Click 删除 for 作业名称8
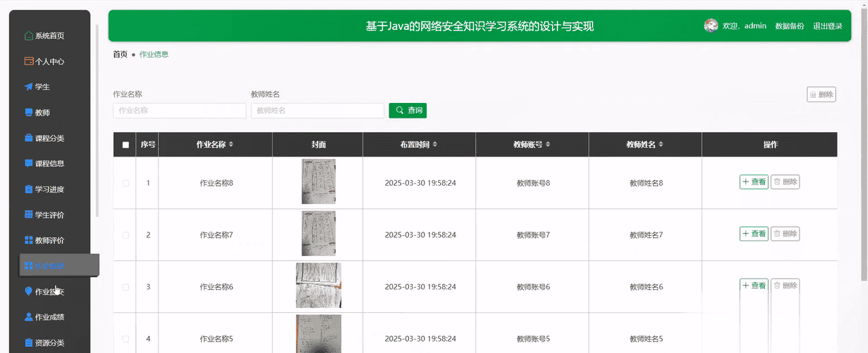 pyautogui.click(x=785, y=182)
